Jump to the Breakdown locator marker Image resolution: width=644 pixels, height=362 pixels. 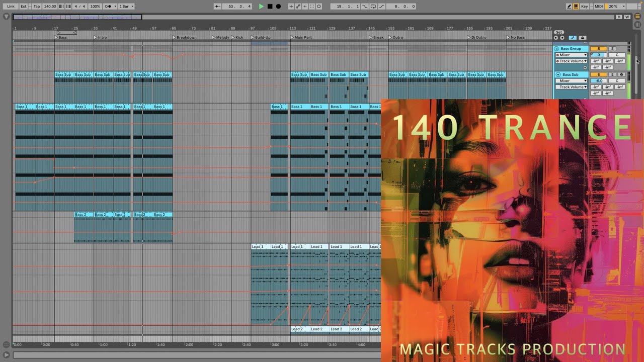[x=185, y=37]
